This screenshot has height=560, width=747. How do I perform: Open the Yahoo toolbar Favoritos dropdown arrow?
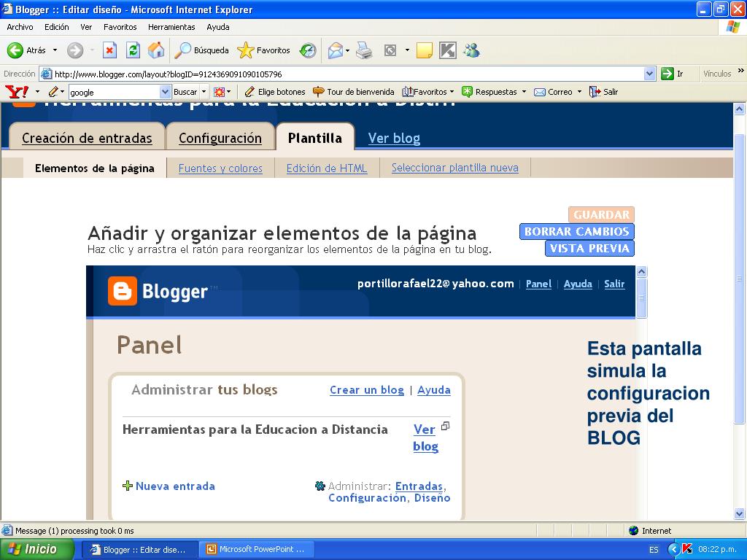tap(452, 92)
